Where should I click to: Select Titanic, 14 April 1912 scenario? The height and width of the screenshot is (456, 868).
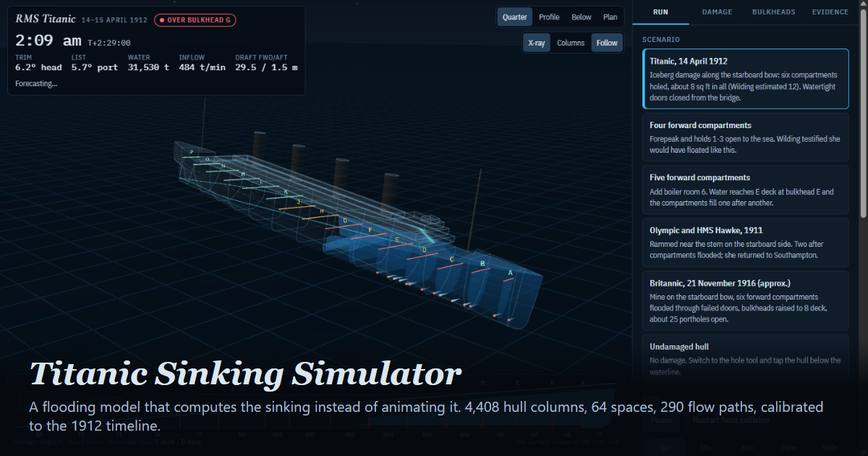(745, 79)
